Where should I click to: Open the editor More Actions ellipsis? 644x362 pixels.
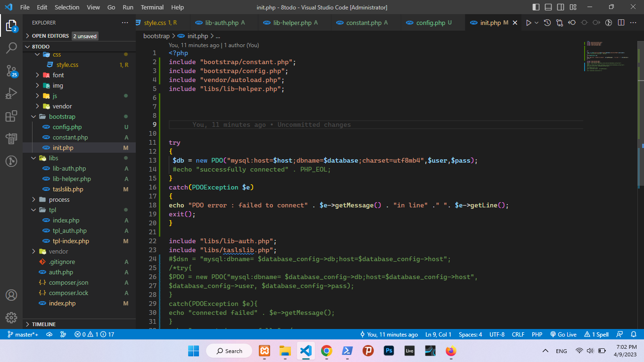click(633, 23)
